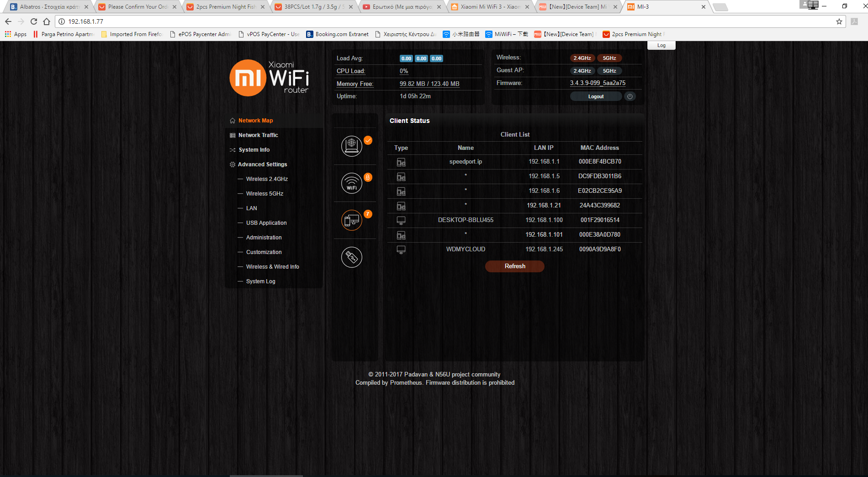Click the USB device icon

(351, 257)
